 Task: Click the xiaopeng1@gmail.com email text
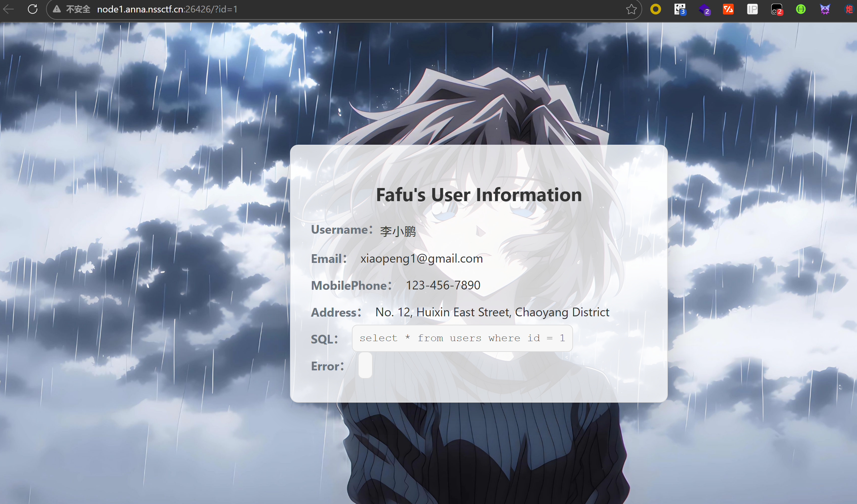click(x=421, y=259)
